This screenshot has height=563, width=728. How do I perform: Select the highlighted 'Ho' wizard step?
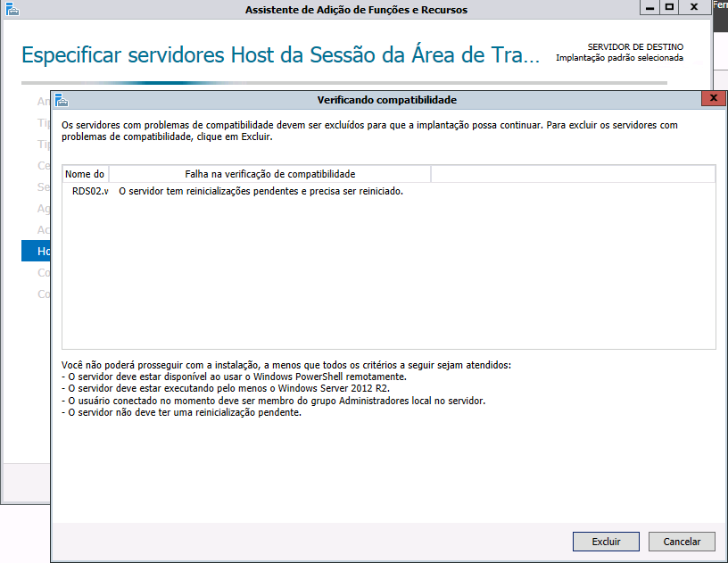tap(36, 252)
